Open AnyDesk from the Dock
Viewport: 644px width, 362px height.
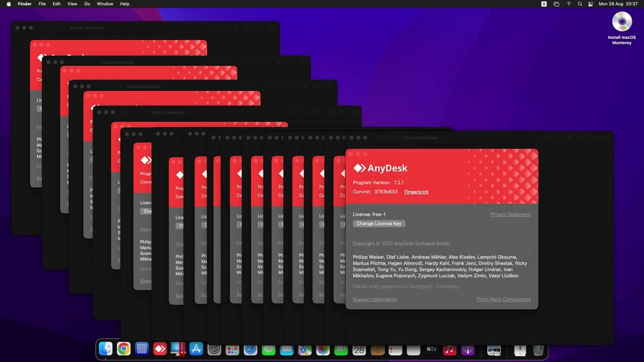click(x=160, y=348)
